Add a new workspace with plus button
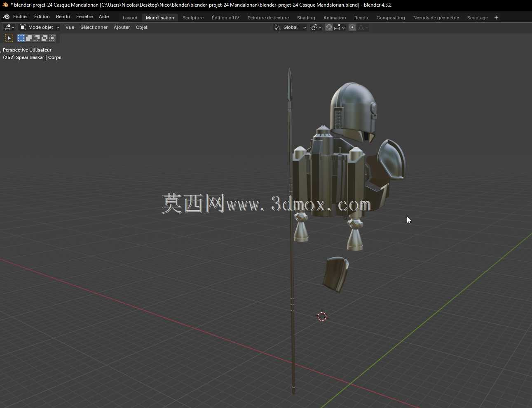532x408 pixels. [x=496, y=18]
